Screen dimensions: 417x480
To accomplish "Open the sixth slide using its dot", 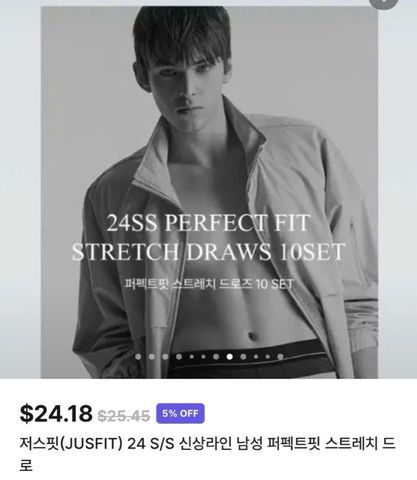I will [x=203, y=357].
